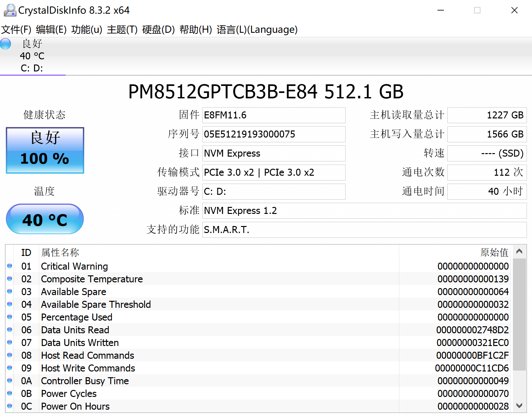Click status dot for Power On Hours
Screen dimensions: 532x417
pyautogui.click(x=10, y=406)
